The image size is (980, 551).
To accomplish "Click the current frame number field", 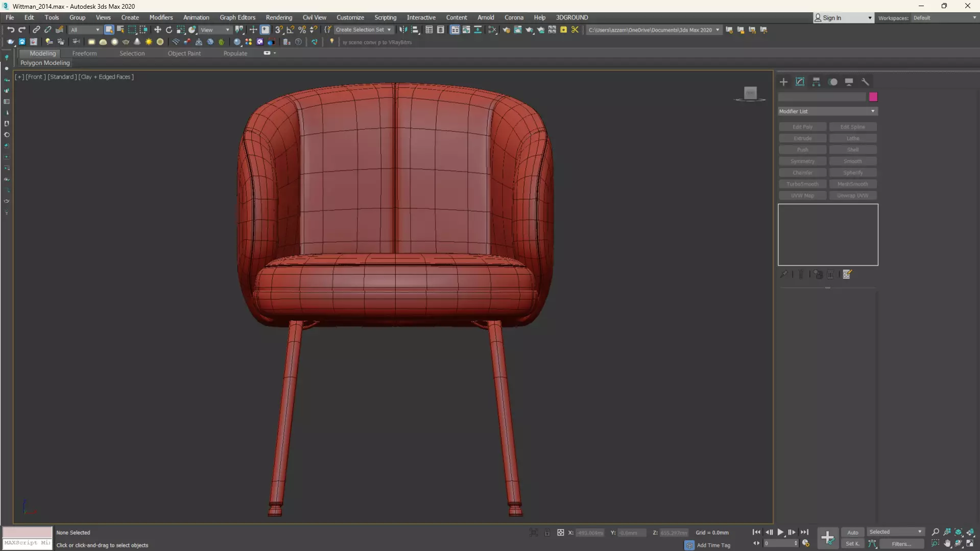I will coord(778,543).
